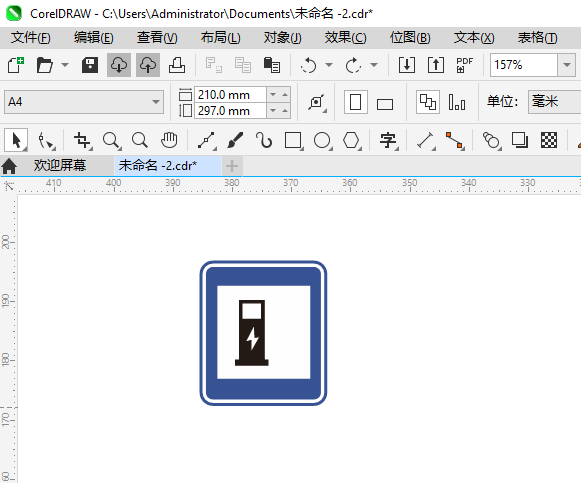Select the Polygon tool
Image resolution: width=581 pixels, height=483 pixels.
tap(352, 141)
